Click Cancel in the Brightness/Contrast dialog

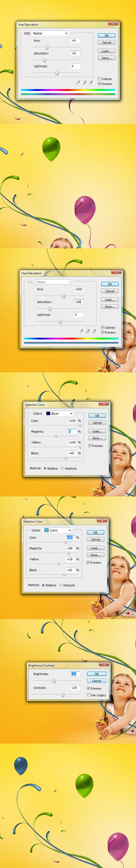96,681
